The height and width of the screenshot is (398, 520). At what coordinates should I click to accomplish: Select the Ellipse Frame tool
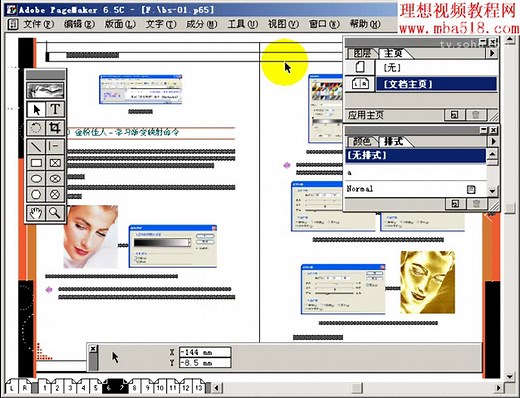[55, 179]
